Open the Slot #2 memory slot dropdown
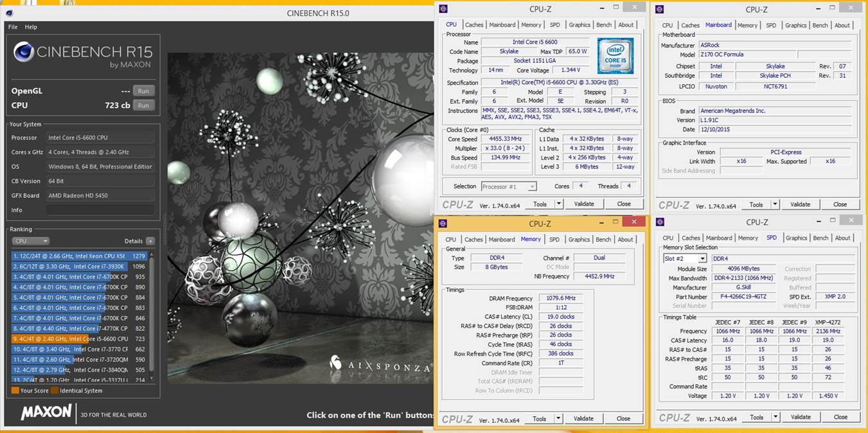The image size is (868, 433). (702, 259)
